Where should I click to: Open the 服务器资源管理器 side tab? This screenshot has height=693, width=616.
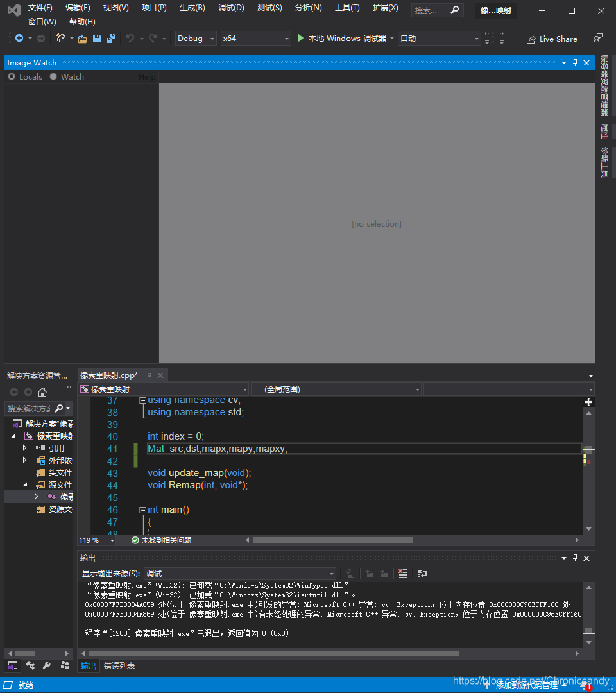[604, 85]
